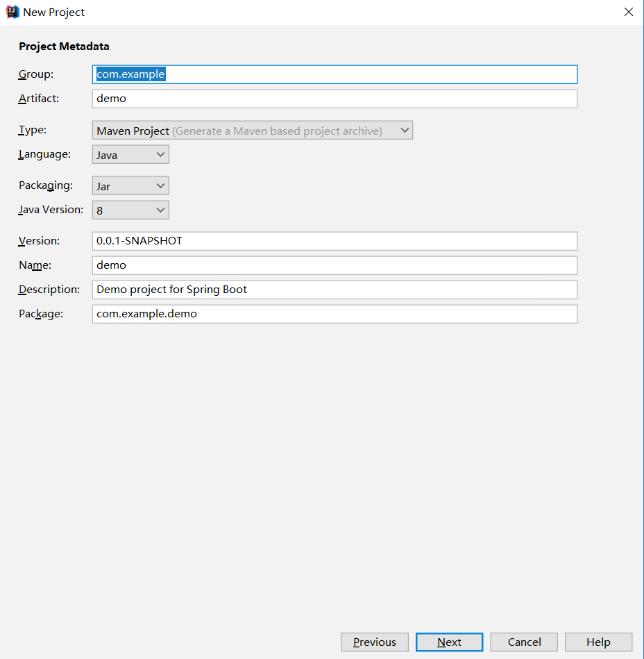Click the IntelliJ IDEA icon in title bar

[12, 12]
